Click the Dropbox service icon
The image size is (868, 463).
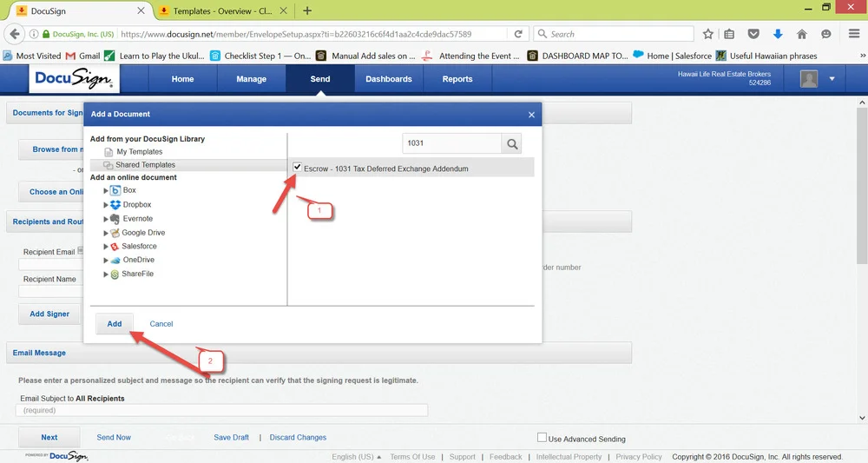115,204
